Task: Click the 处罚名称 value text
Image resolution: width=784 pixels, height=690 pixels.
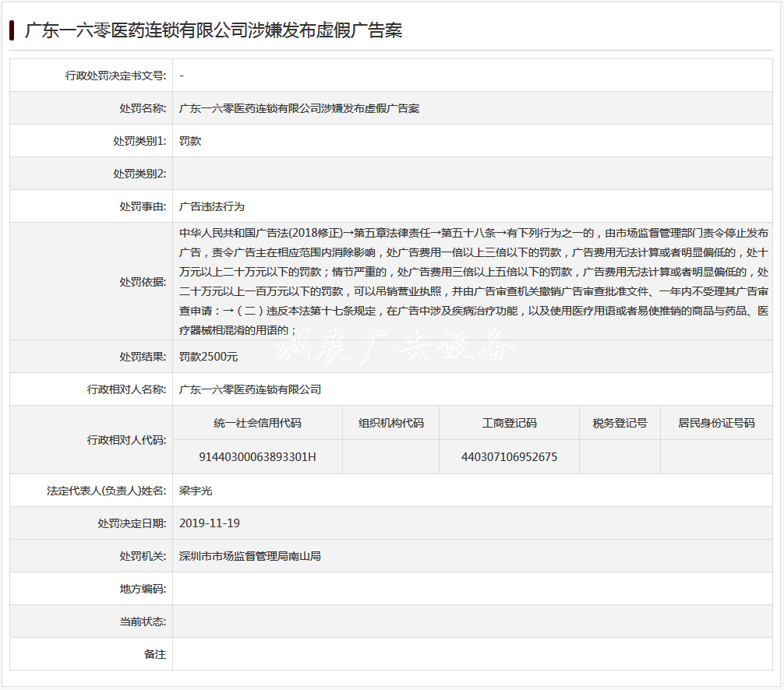Action: click(299, 108)
